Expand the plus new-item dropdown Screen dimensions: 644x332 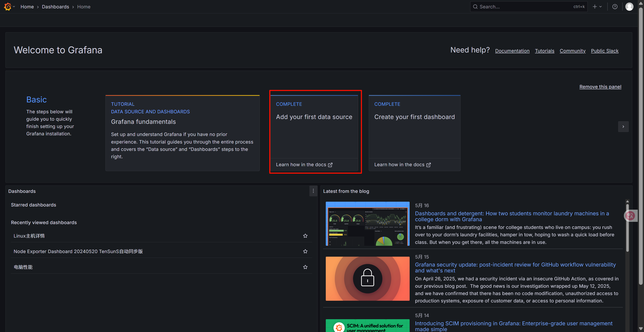tap(597, 7)
